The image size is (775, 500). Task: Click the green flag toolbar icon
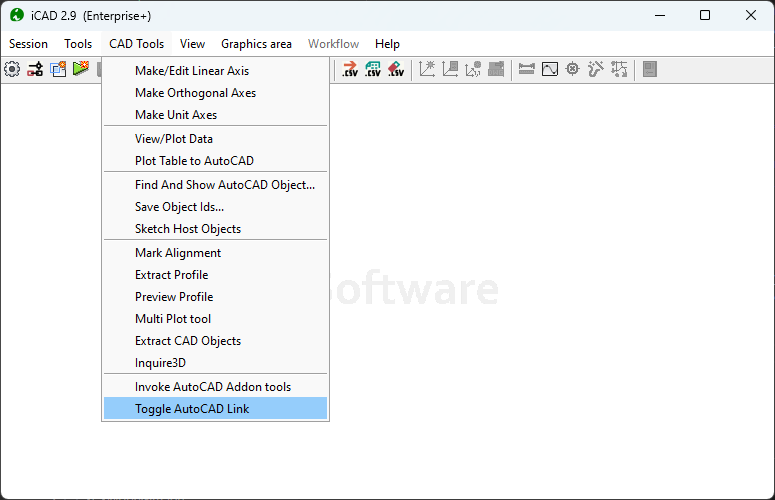pos(81,69)
